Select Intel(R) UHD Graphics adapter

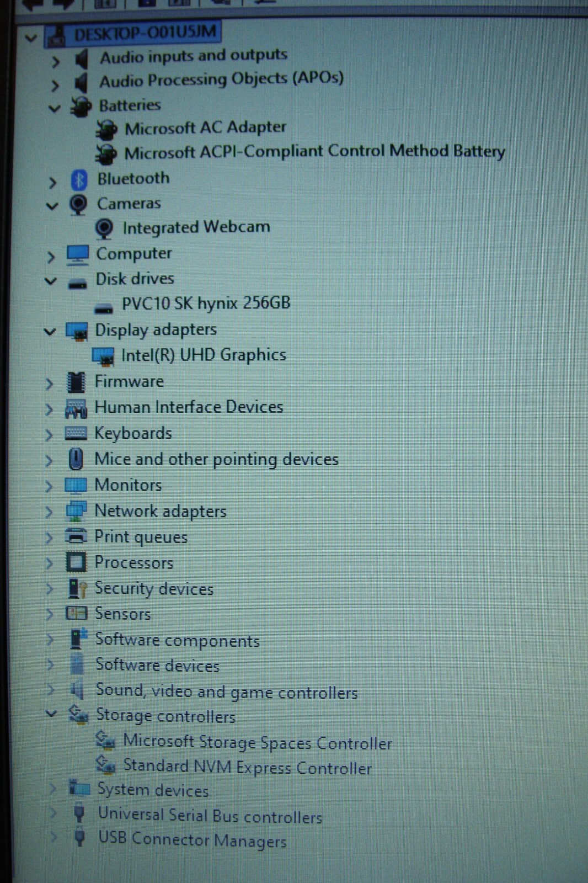(x=204, y=355)
